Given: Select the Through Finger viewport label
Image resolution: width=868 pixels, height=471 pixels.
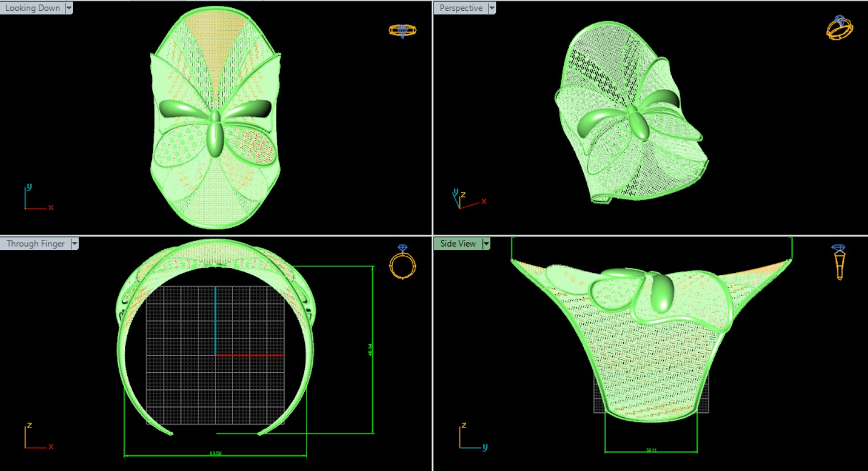Looking at the screenshot, I should pyautogui.click(x=35, y=244).
